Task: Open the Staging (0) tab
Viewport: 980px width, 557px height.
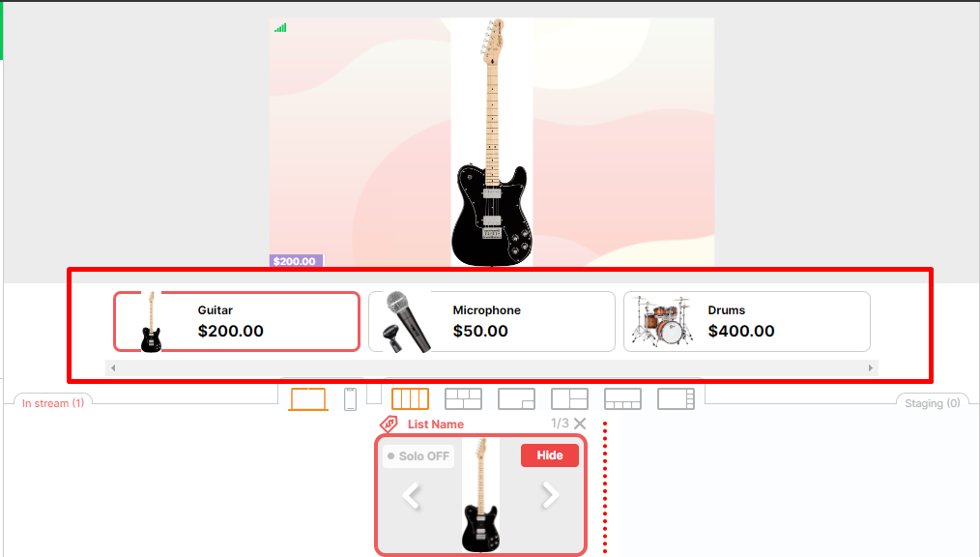Action: point(933,403)
